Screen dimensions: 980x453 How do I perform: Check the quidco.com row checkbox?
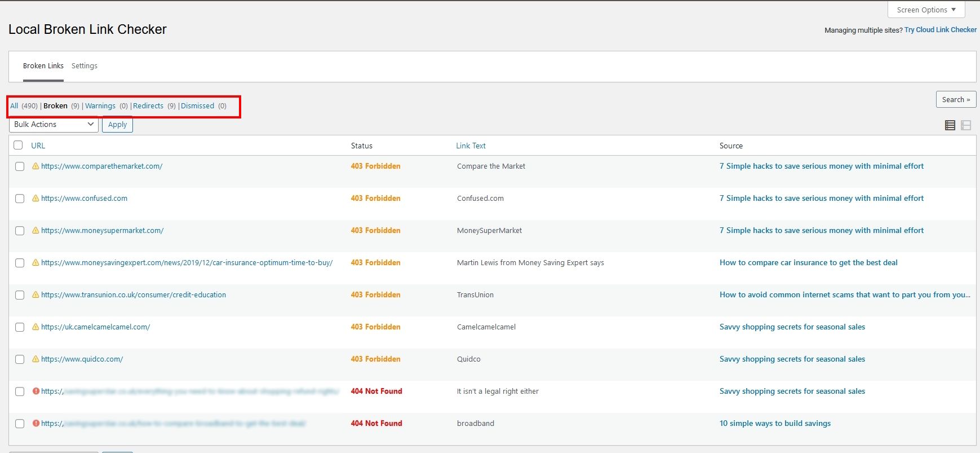click(x=20, y=359)
